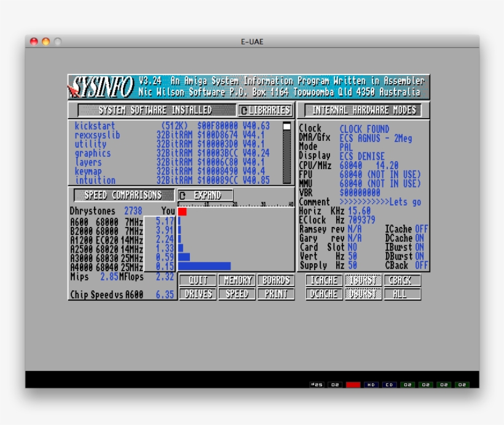
Task: Click the libraries list scrollbar track
Action: pyautogui.click(x=286, y=156)
